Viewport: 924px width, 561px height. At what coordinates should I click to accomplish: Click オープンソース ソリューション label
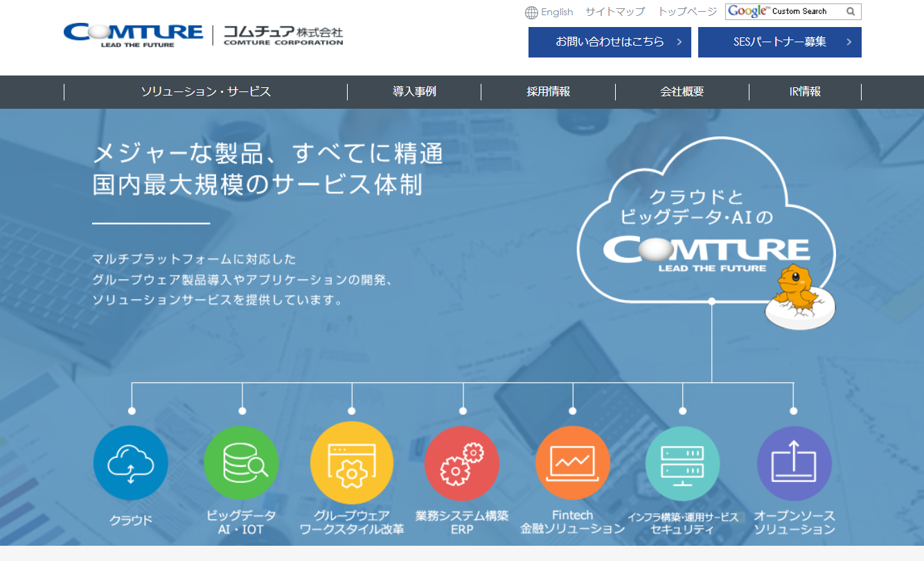pos(794,522)
